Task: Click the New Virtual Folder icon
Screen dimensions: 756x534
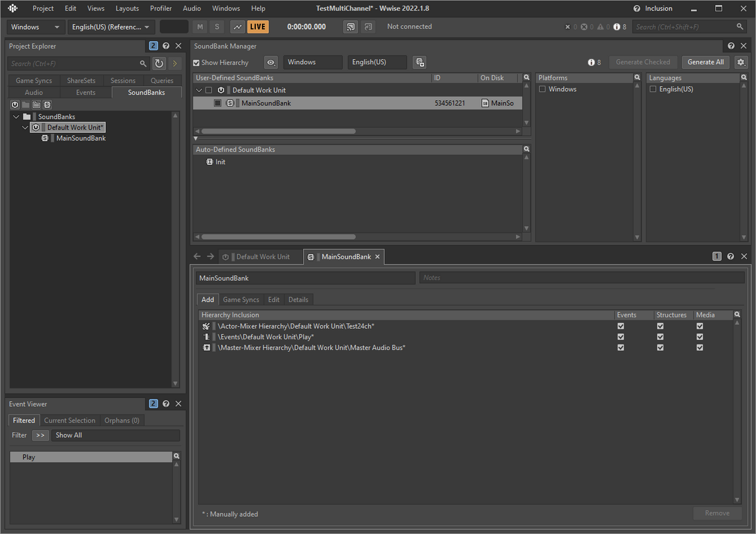Action: 26,105
